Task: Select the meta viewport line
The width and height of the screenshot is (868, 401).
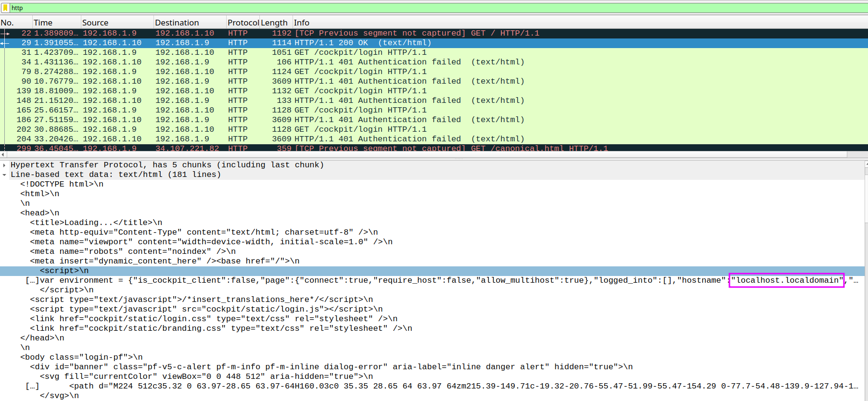Action: pyautogui.click(x=211, y=242)
